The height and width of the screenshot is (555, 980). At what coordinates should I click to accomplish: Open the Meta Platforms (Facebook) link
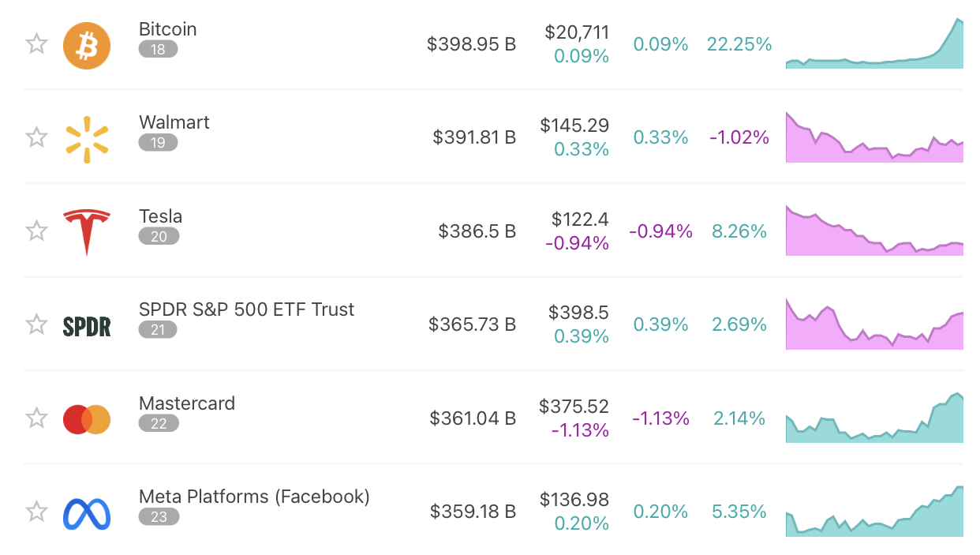coord(254,497)
